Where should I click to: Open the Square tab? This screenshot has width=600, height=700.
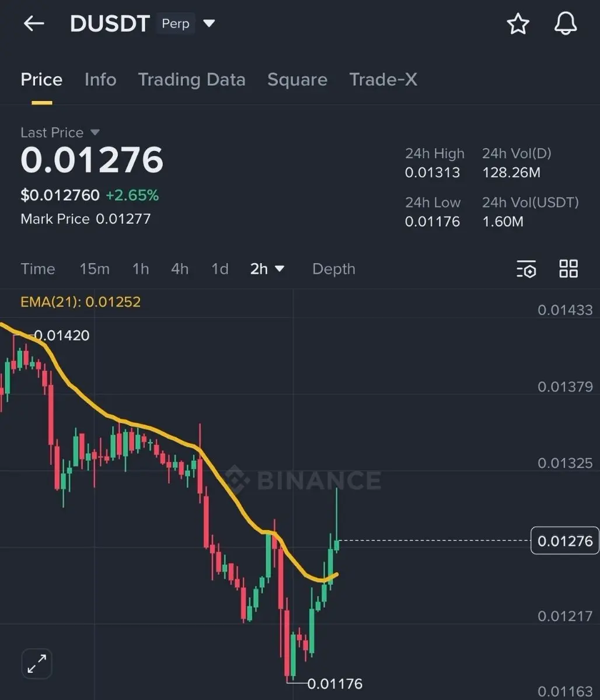click(297, 79)
